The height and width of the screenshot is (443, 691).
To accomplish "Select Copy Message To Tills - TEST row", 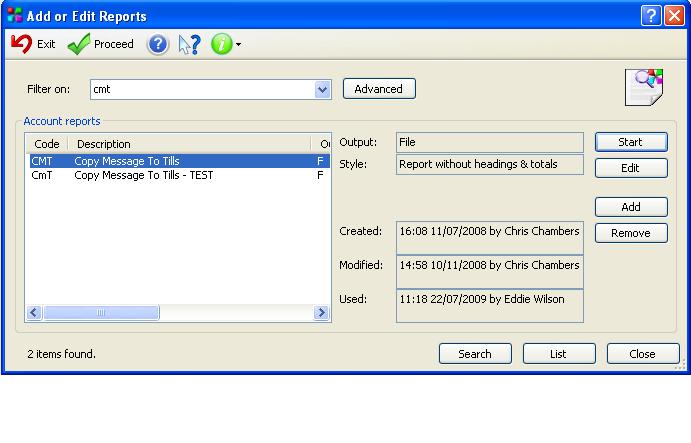I will (143, 175).
